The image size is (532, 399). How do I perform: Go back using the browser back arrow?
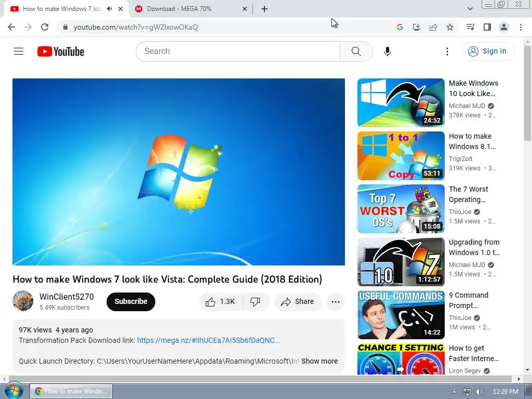click(11, 27)
